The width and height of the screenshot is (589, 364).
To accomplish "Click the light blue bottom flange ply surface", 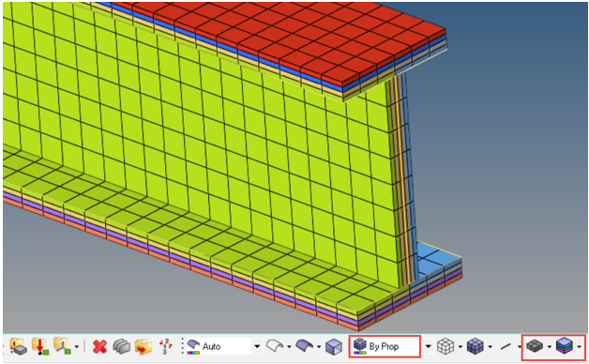I will 438,259.
